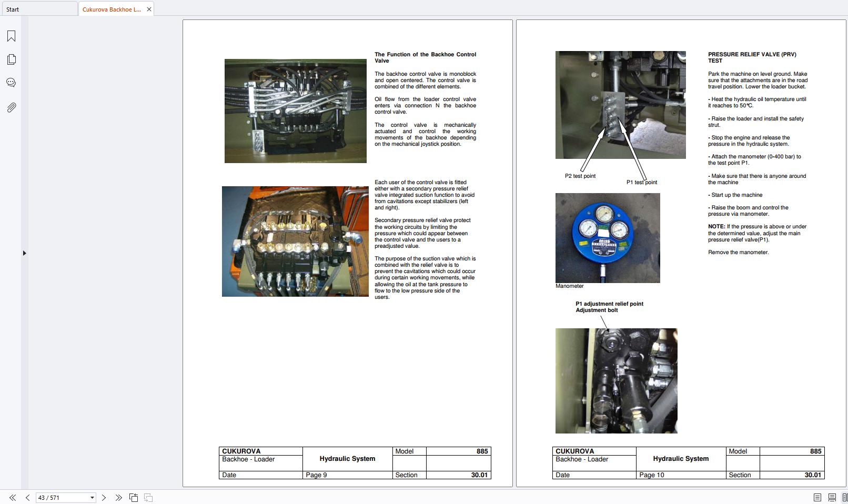Click the 'Remove the manometer.' line
848x504 pixels.
[x=739, y=253]
